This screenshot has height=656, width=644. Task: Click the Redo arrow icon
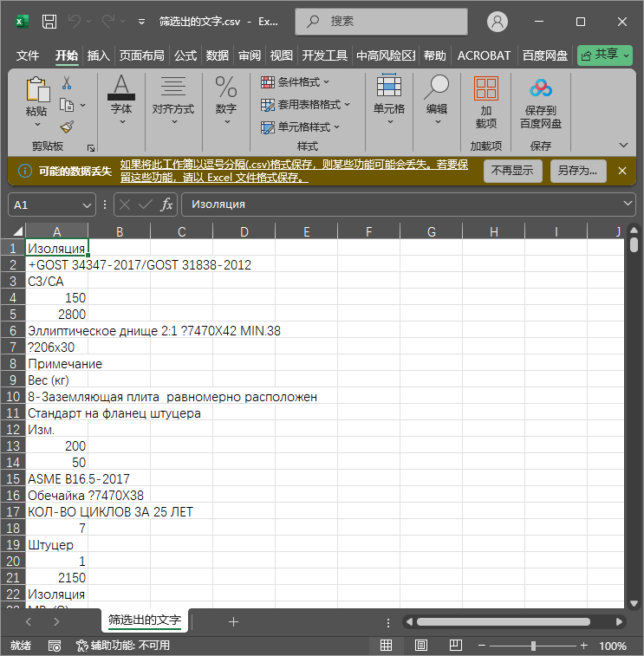tap(108, 22)
